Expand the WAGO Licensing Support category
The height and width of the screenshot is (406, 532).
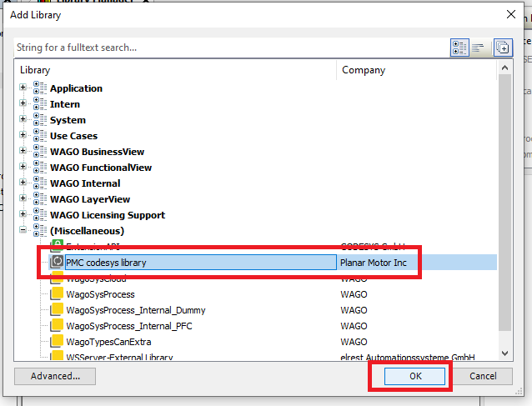(x=23, y=215)
